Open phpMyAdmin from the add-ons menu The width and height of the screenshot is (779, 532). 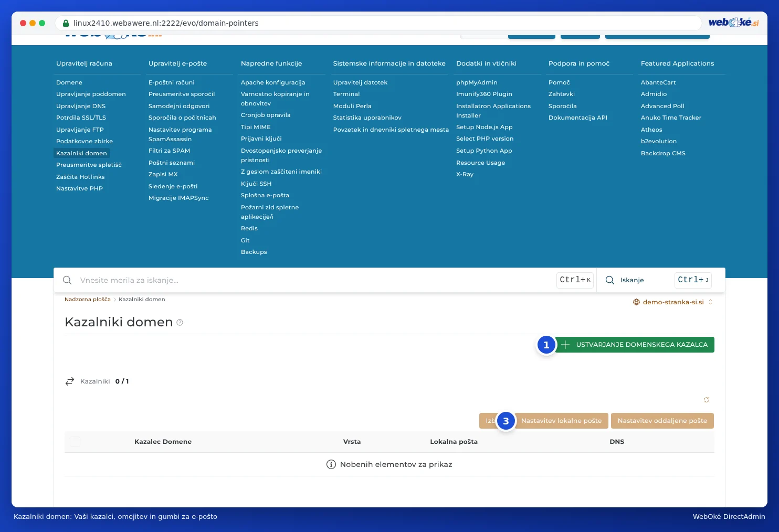pos(477,82)
